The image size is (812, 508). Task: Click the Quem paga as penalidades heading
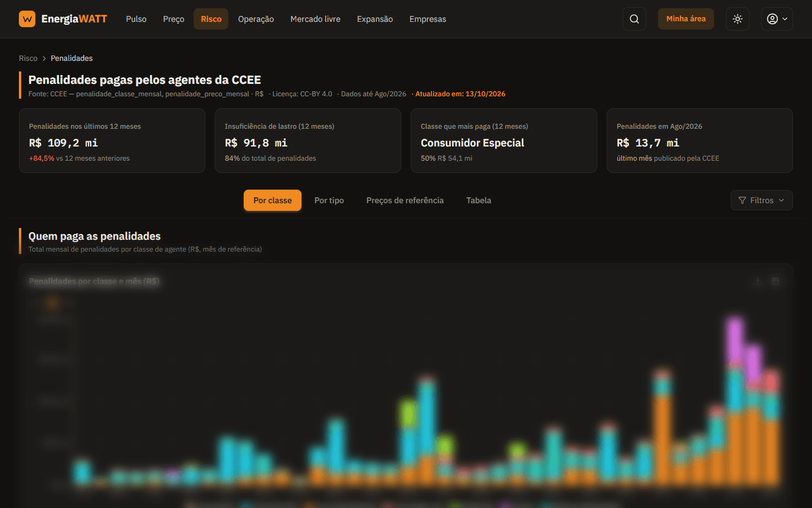pos(94,236)
